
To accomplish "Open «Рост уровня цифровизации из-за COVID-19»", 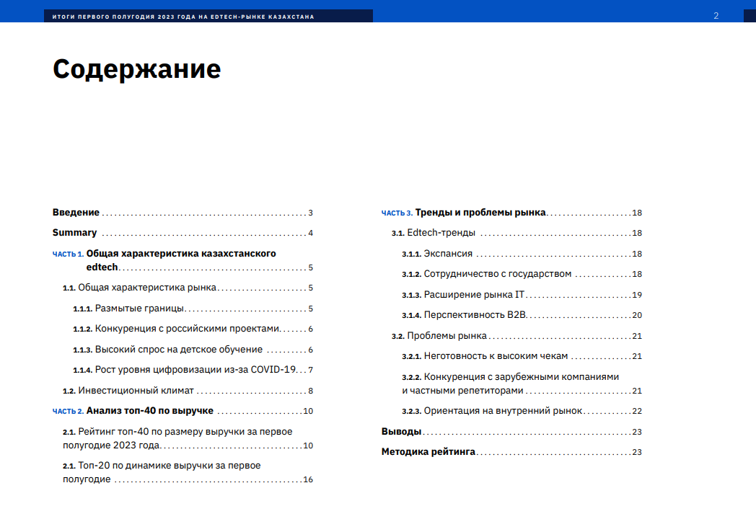I will tap(193, 370).
